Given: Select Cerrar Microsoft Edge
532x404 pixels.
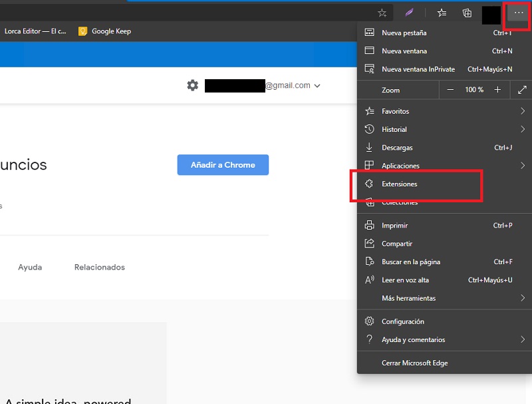Looking at the screenshot, I should click(444, 363).
